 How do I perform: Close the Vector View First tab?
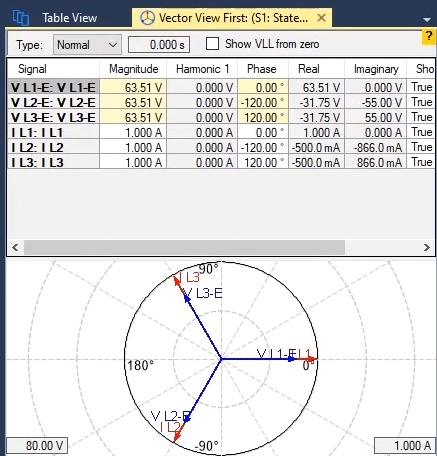point(321,18)
